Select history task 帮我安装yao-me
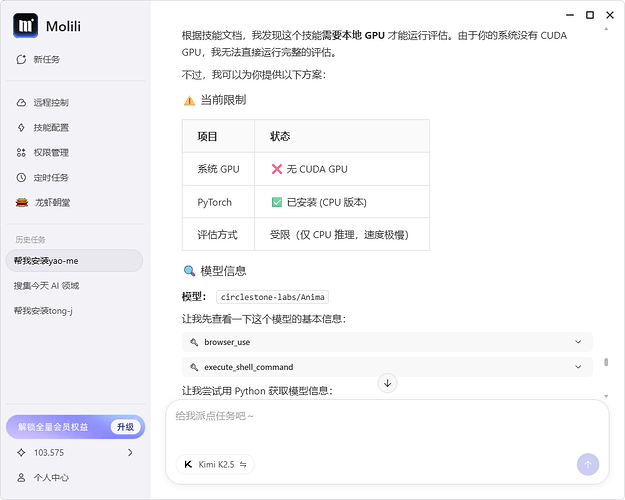Viewport: 625px width, 500px height. coord(75,261)
